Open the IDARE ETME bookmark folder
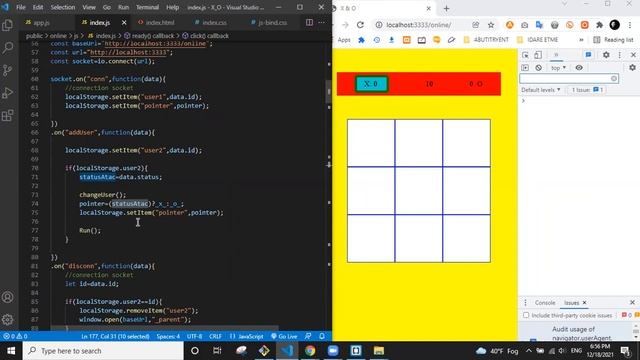 click(x=538, y=40)
